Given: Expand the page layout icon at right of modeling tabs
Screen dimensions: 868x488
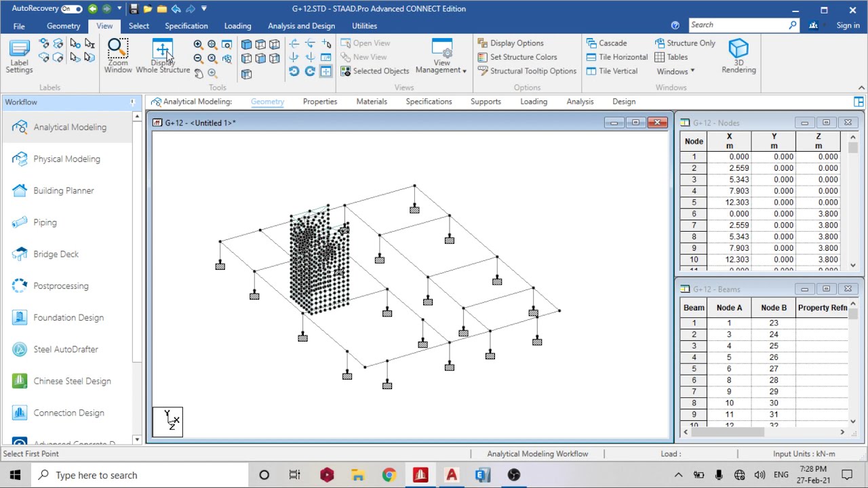Looking at the screenshot, I should click(x=859, y=102).
